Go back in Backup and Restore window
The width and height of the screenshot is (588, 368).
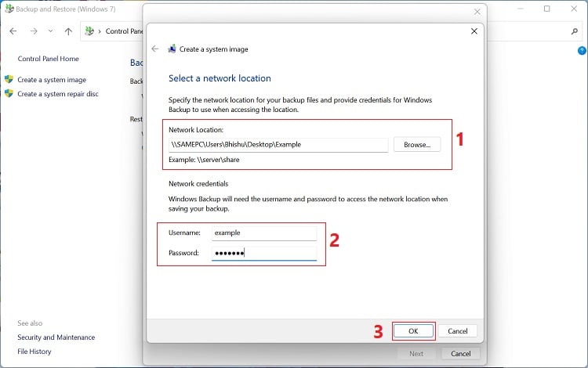point(13,31)
